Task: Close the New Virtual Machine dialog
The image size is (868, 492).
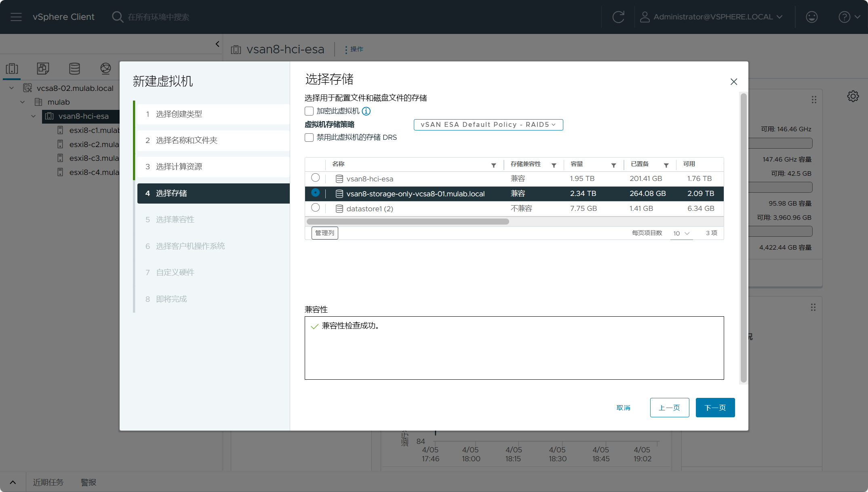Action: tap(734, 82)
